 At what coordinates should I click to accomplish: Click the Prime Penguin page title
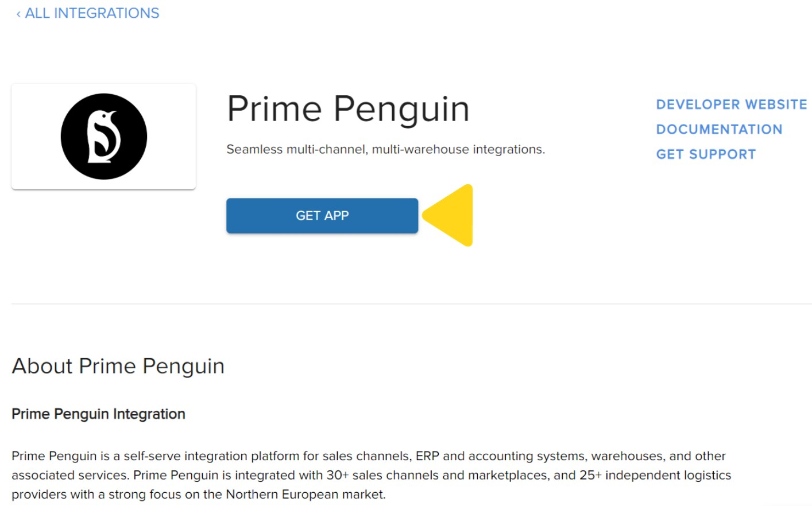click(x=348, y=109)
